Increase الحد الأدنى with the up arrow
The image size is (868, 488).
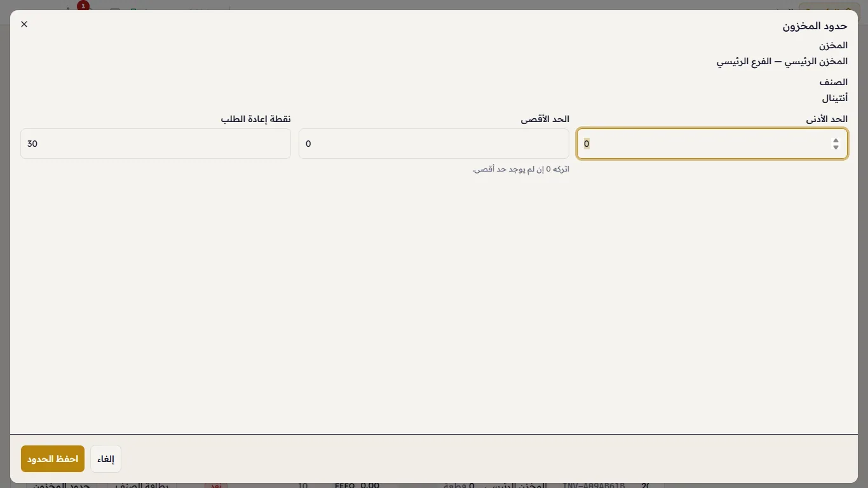tap(836, 140)
